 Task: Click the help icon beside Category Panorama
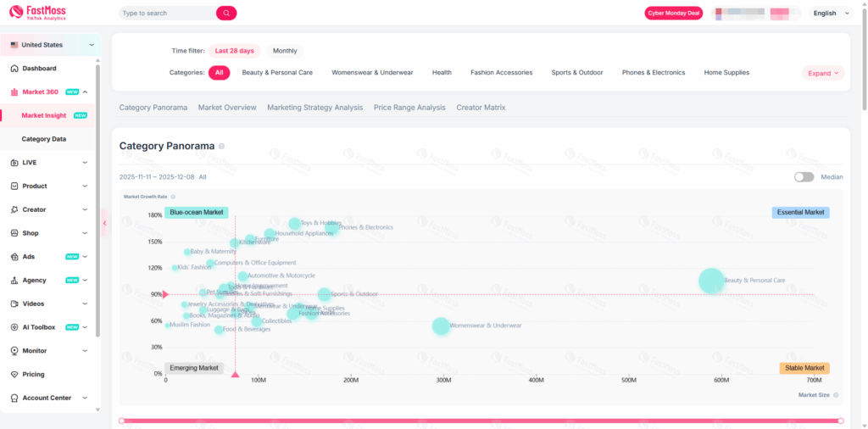tap(222, 147)
